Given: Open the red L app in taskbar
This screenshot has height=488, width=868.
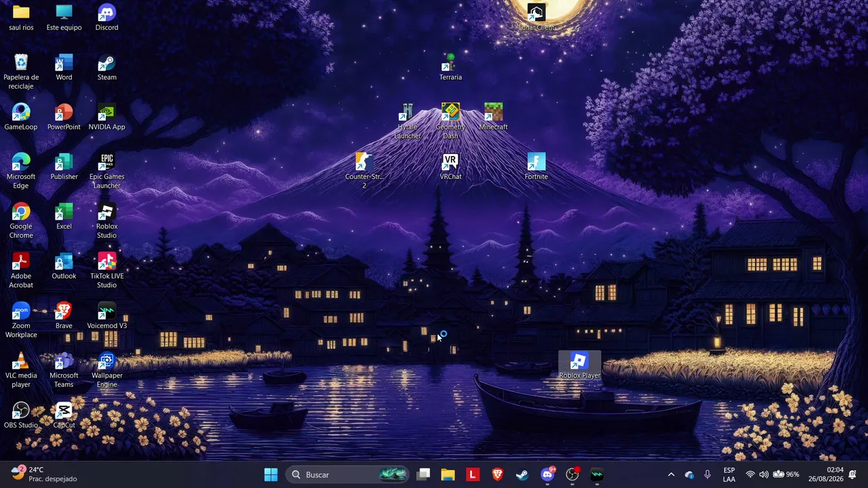Looking at the screenshot, I should 473,474.
